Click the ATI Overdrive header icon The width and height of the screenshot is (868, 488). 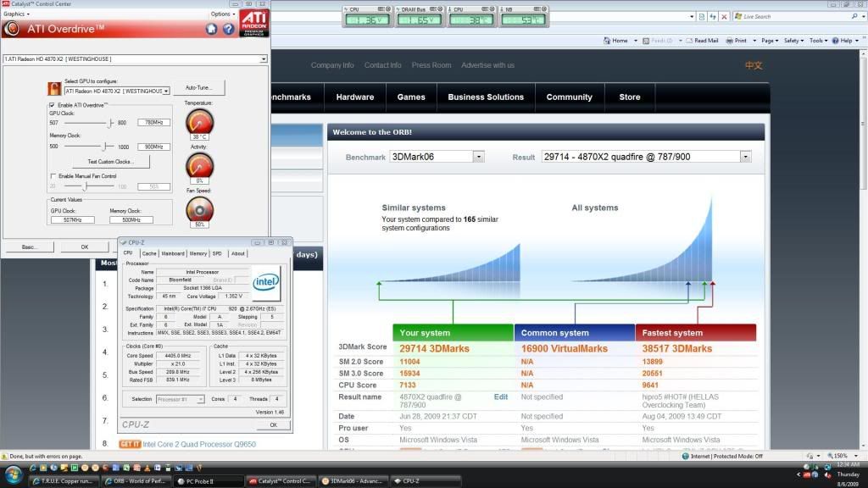pos(12,29)
